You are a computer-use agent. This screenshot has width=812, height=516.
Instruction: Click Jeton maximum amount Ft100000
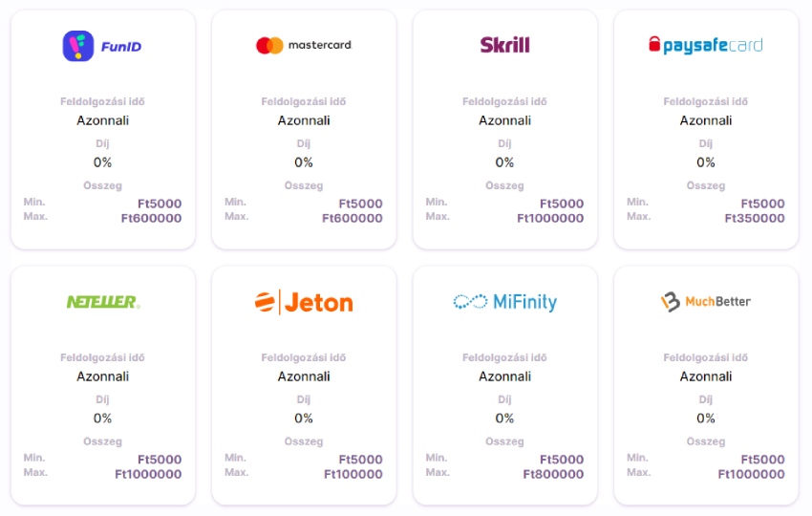click(353, 474)
